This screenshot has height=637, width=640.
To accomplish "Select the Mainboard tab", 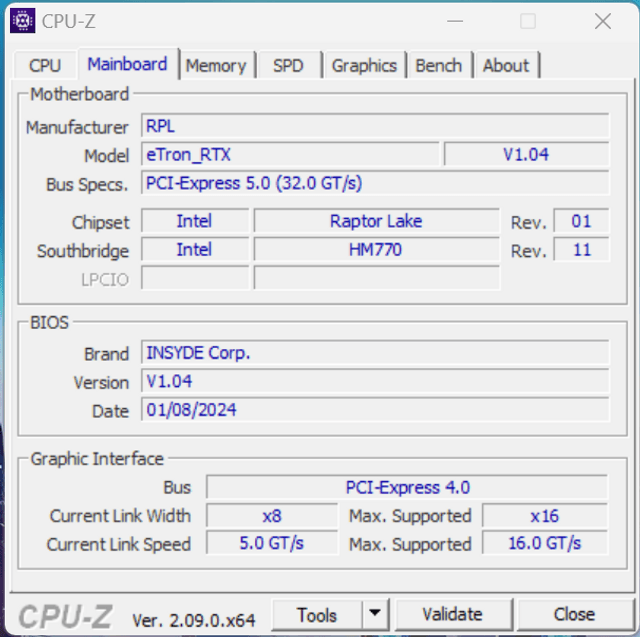I will tap(127, 64).
